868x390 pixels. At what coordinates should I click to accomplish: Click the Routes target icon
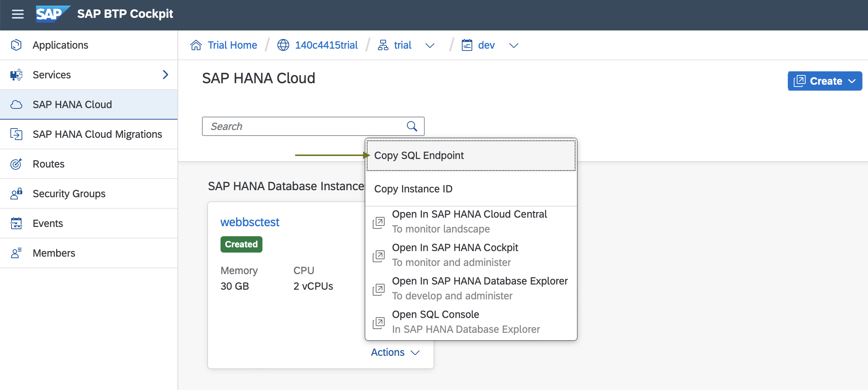pyautogui.click(x=16, y=164)
